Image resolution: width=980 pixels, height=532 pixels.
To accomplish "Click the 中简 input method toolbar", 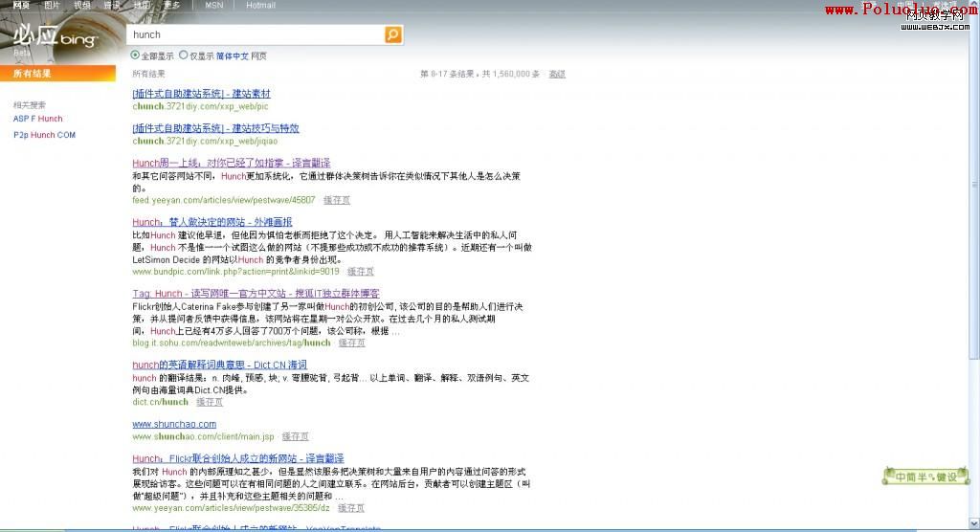I will coord(925,477).
